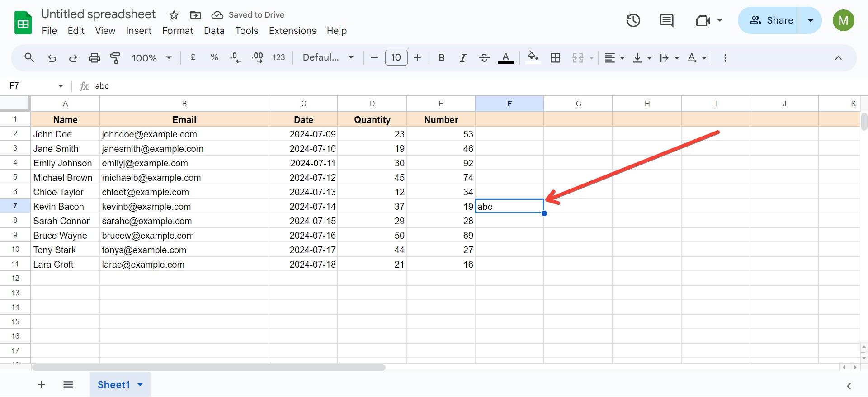This screenshot has height=397, width=868.
Task: Click the font size input field
Action: click(396, 57)
